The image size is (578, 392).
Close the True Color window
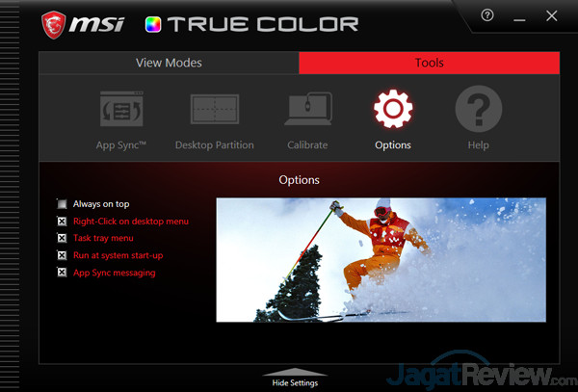click(x=552, y=15)
